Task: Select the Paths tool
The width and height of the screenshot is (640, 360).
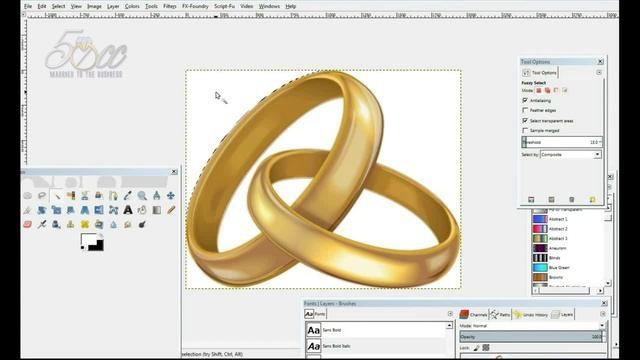Action: click(x=113, y=196)
